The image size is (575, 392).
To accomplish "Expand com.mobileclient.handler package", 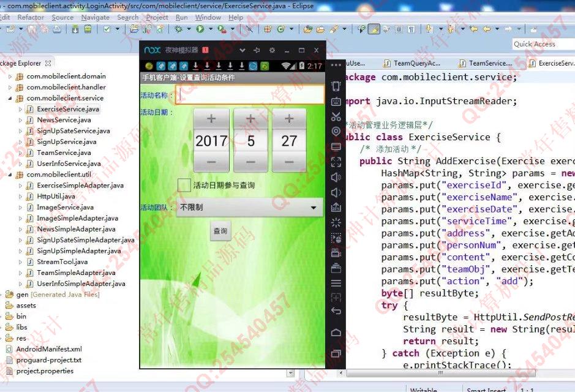I will click(10, 87).
